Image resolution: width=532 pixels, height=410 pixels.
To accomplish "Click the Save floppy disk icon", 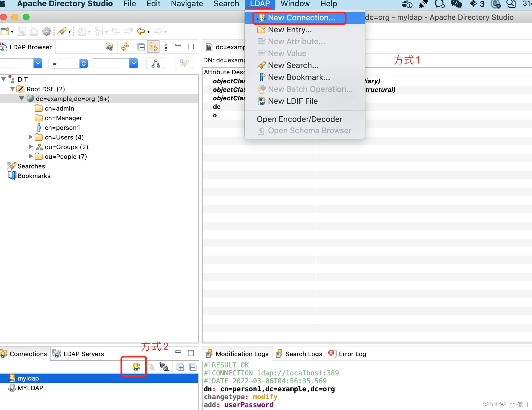I will (22, 31).
